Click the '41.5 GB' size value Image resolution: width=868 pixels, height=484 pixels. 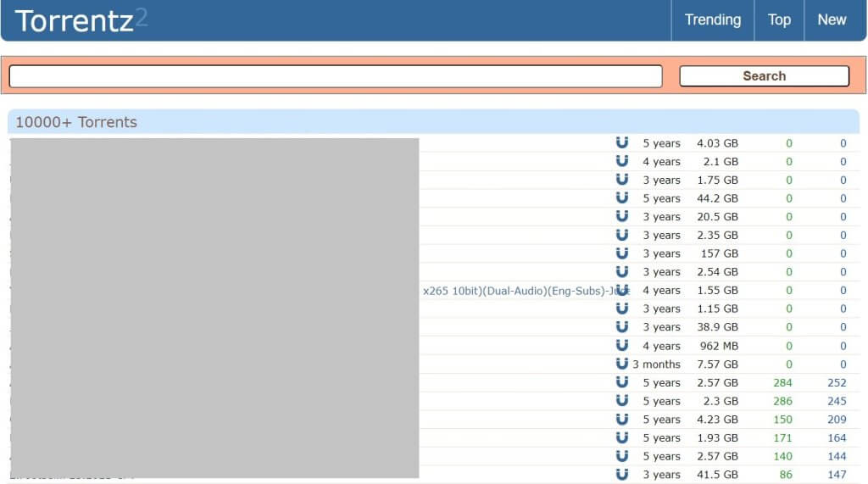[x=717, y=475]
